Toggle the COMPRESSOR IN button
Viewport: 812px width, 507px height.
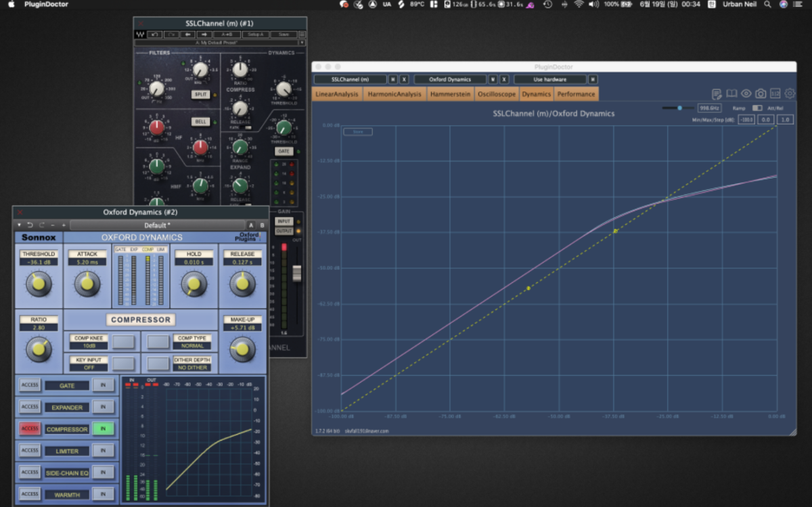click(x=104, y=428)
